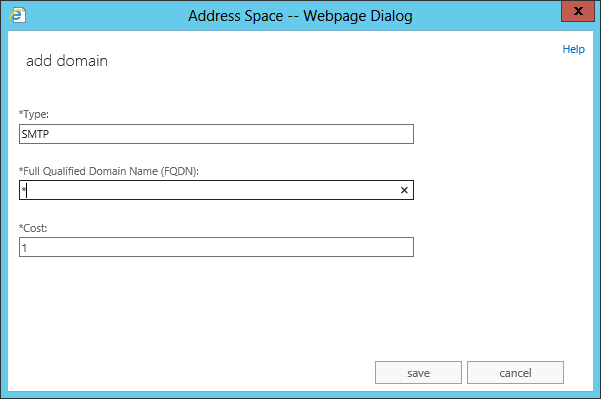Click the 'add domain' heading text
Viewport: 601px width, 399px height.
(67, 61)
